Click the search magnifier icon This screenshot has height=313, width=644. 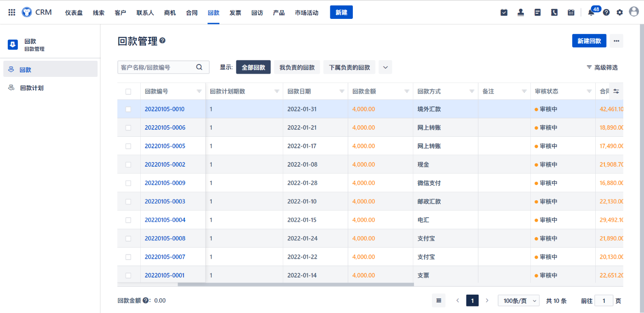(x=199, y=67)
